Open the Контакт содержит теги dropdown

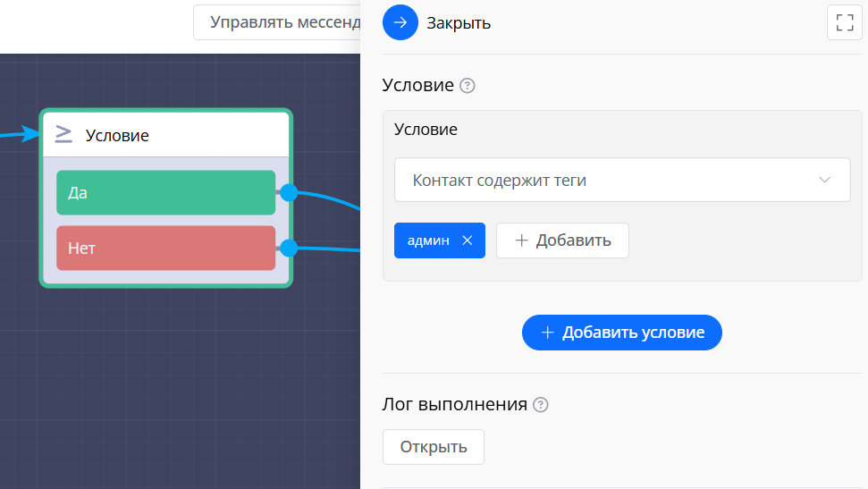click(608, 180)
